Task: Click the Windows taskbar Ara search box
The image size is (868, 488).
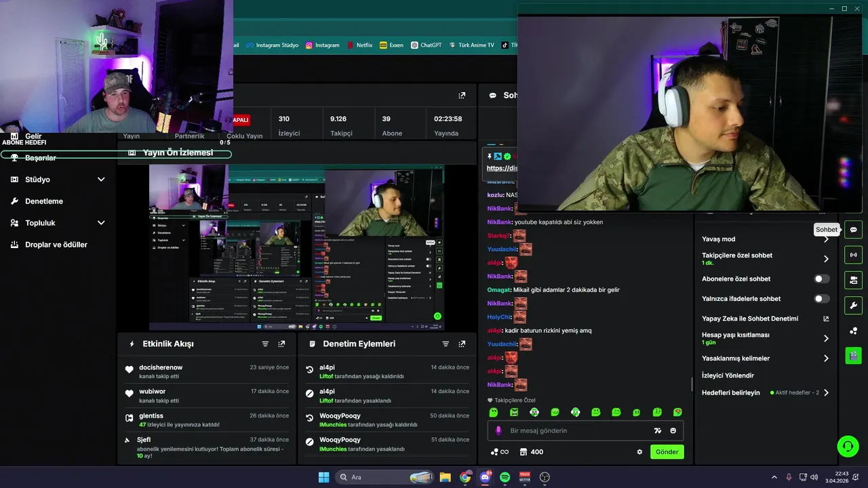Action: click(x=385, y=477)
